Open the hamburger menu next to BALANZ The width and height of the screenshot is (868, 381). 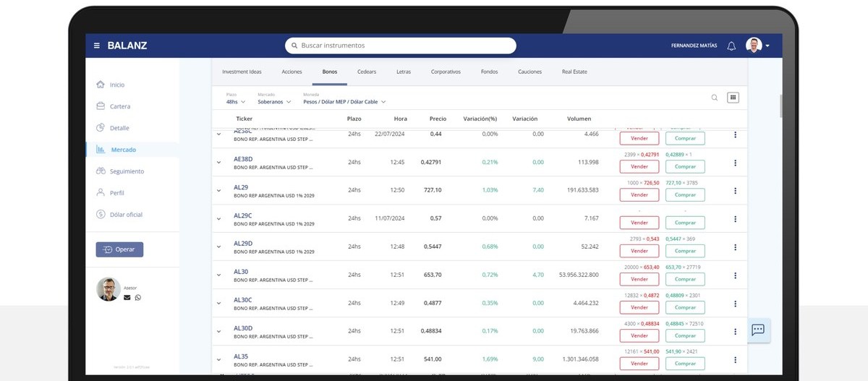[x=97, y=46]
